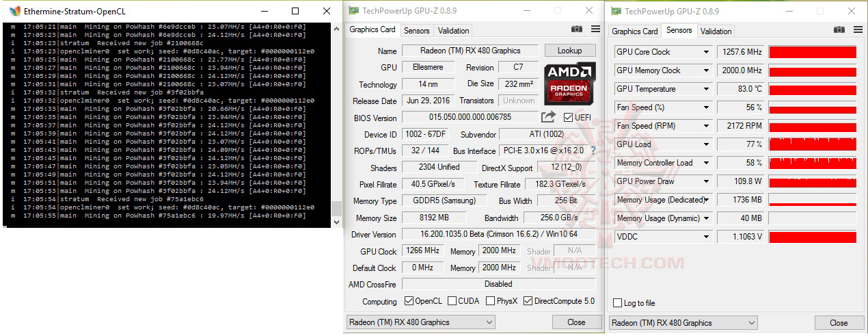Toggle the DirectCompute 5.0 checkbox
This screenshot has height=336, width=868.
pos(528,301)
